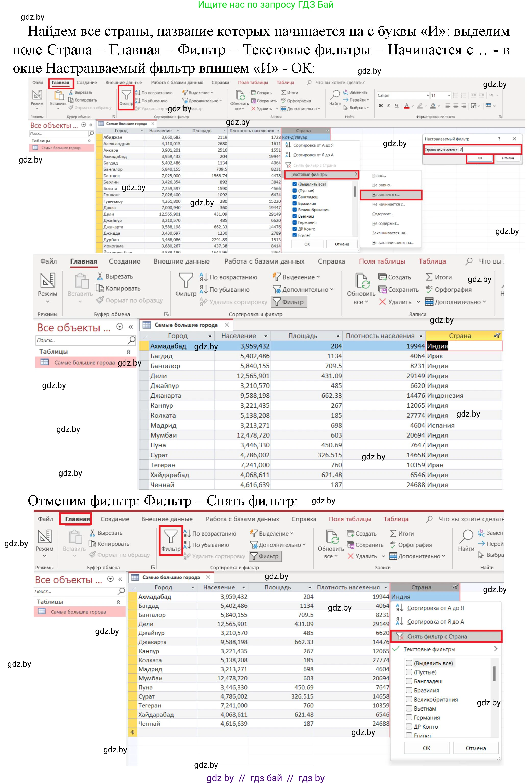Tick the Германия checkbox in bottom filter list
532x784 pixels.
tap(409, 717)
